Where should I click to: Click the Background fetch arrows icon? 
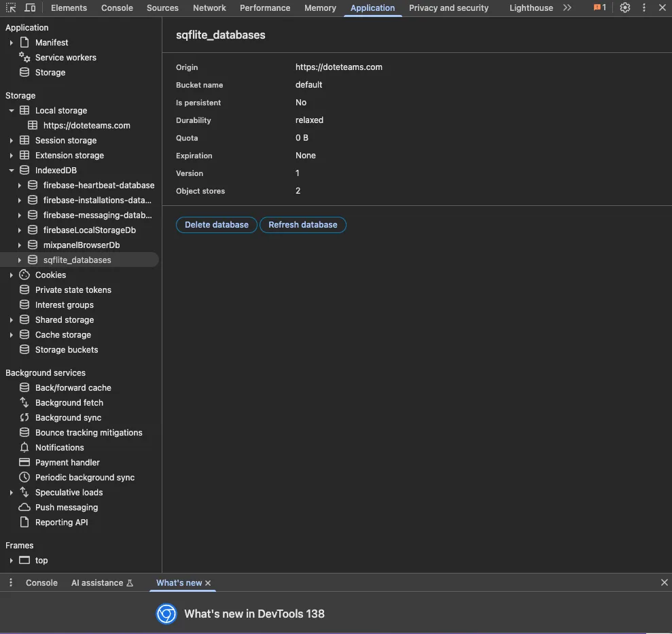point(24,402)
